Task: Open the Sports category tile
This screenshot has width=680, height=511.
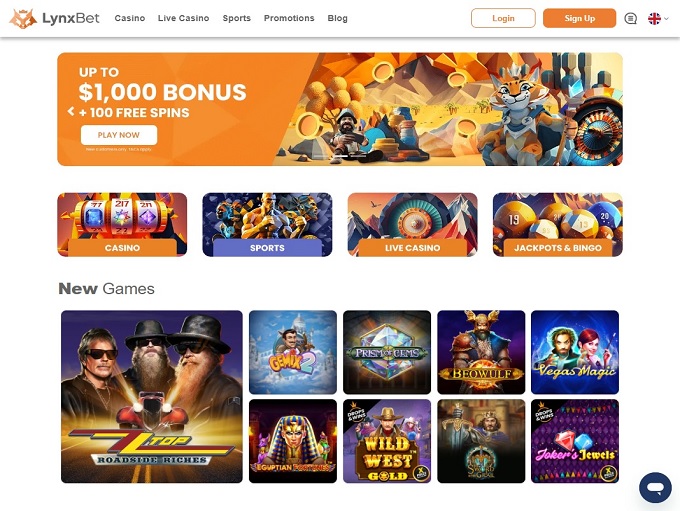Action: coord(267,225)
